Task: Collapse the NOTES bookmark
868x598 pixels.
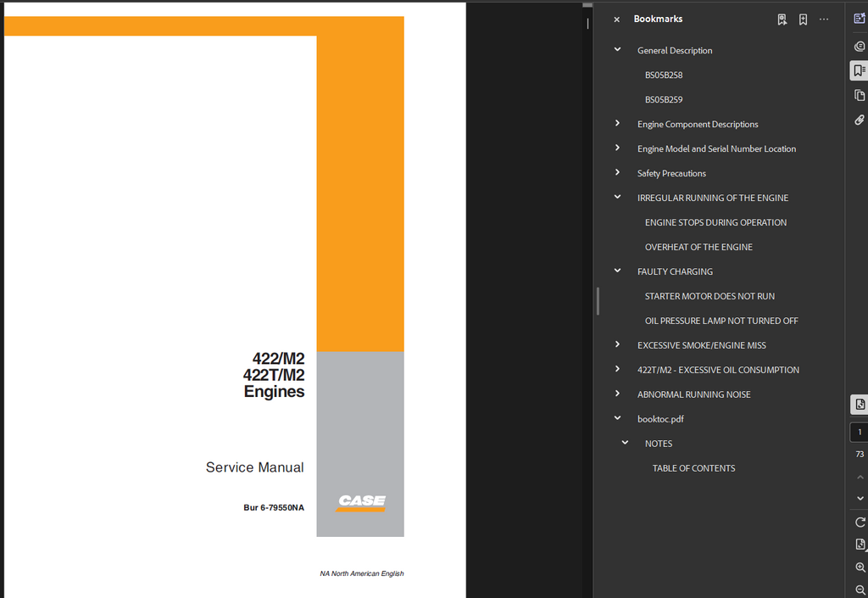Action: point(625,443)
